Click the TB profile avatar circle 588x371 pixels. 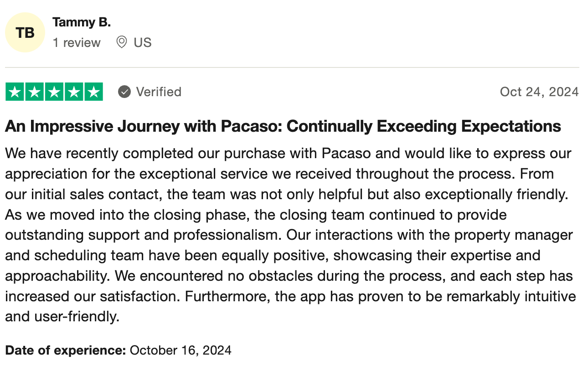pyautogui.click(x=25, y=32)
